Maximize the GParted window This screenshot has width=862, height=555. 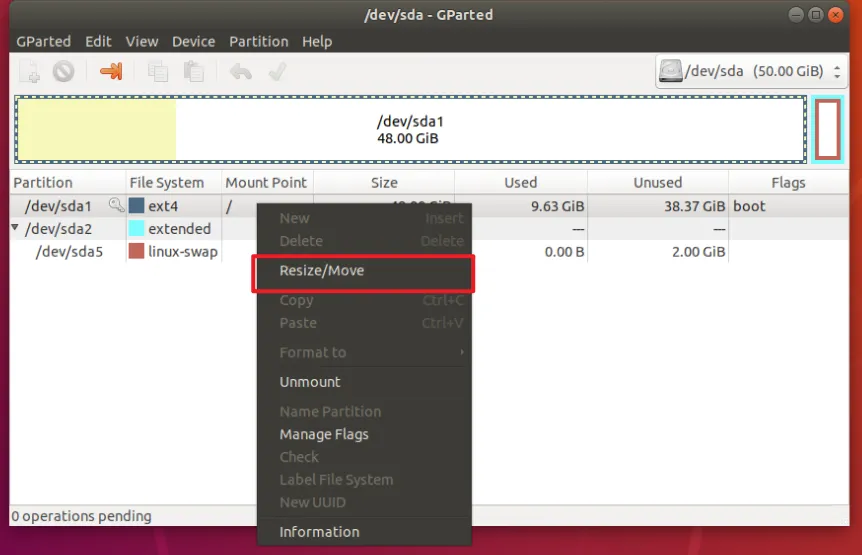click(x=816, y=15)
